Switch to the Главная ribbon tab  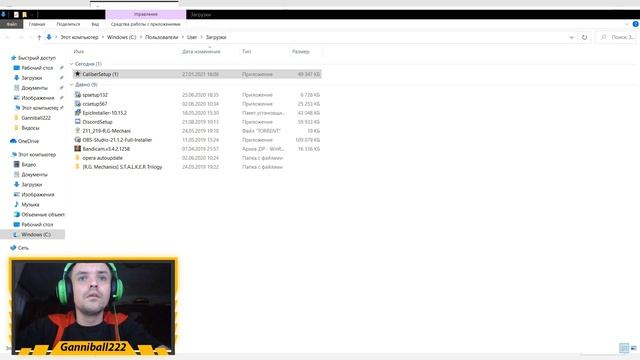point(37,24)
